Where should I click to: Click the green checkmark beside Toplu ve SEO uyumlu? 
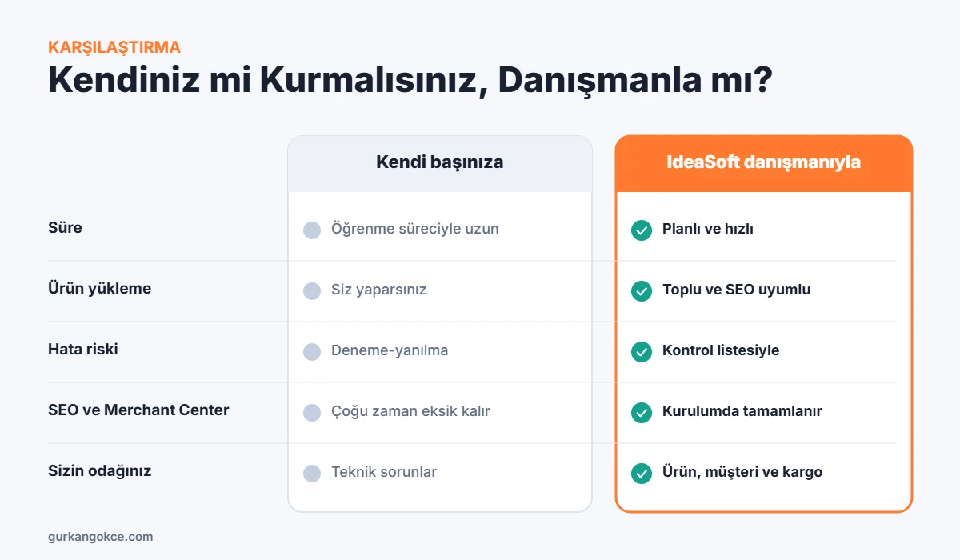click(x=642, y=290)
